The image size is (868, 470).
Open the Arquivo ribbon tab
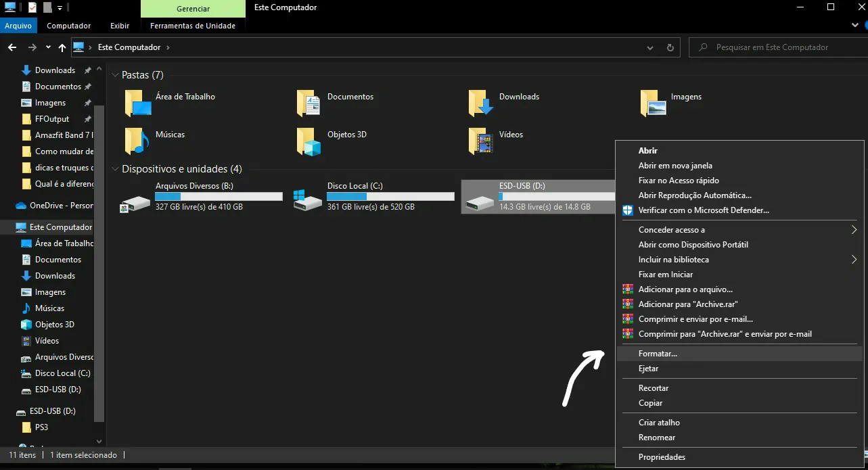18,26
